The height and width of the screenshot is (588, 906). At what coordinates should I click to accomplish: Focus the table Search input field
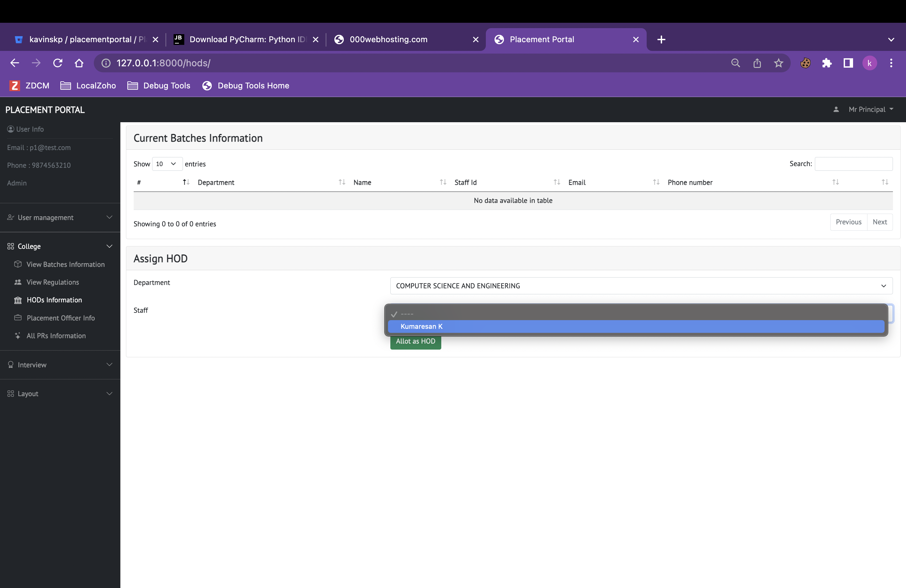tap(853, 164)
